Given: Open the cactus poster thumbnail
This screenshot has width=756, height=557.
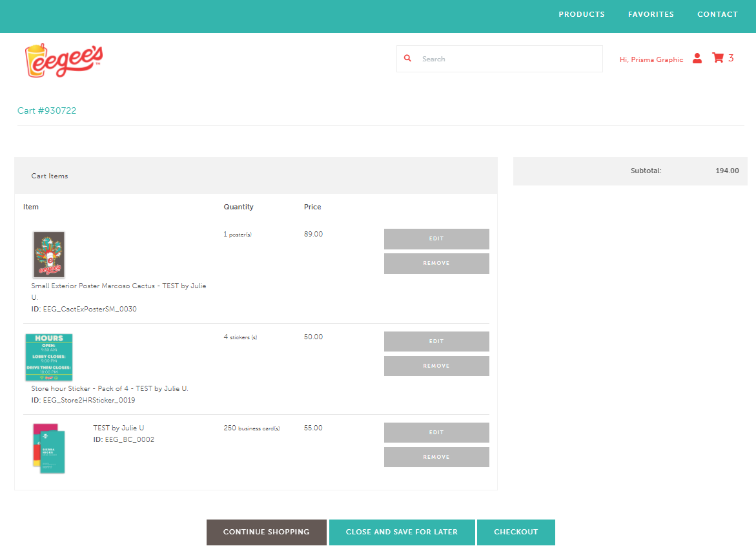Looking at the screenshot, I should [48, 255].
